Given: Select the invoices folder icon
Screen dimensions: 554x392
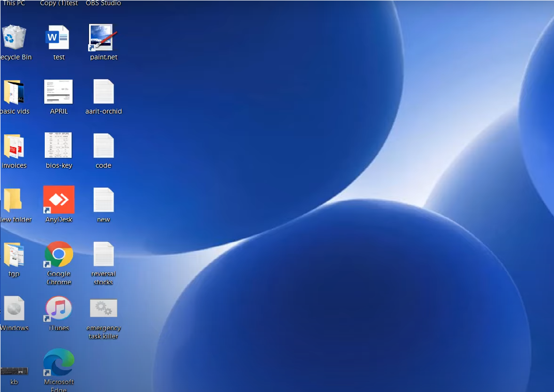Looking at the screenshot, I should click(x=14, y=146).
